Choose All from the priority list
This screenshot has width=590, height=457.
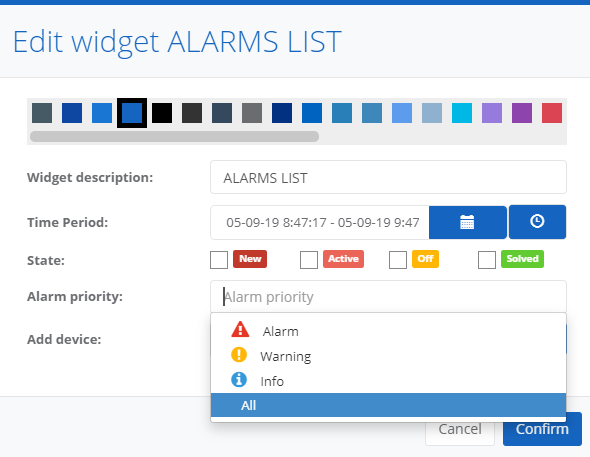(388, 405)
